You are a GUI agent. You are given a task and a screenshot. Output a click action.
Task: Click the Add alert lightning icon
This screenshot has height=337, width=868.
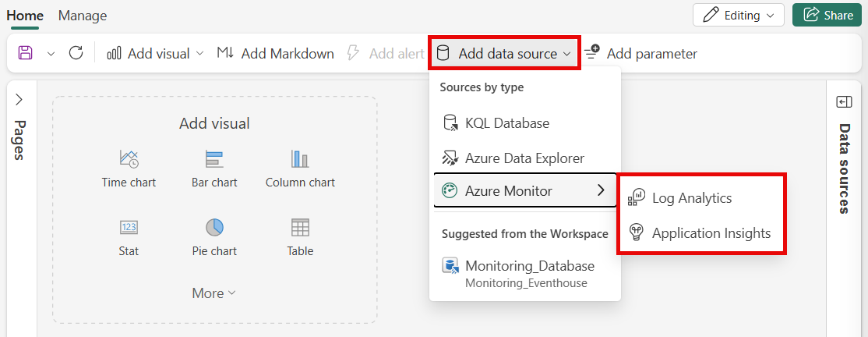[353, 53]
